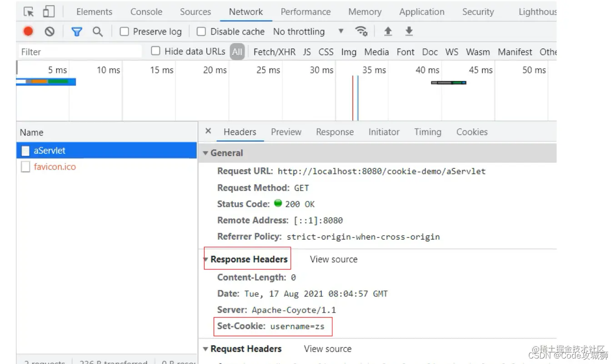Open the Sources panel
This screenshot has height=364, width=615.
195,12
